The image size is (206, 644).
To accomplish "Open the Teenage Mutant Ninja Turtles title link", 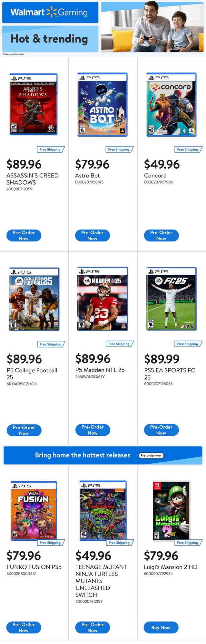I will coord(101,581).
